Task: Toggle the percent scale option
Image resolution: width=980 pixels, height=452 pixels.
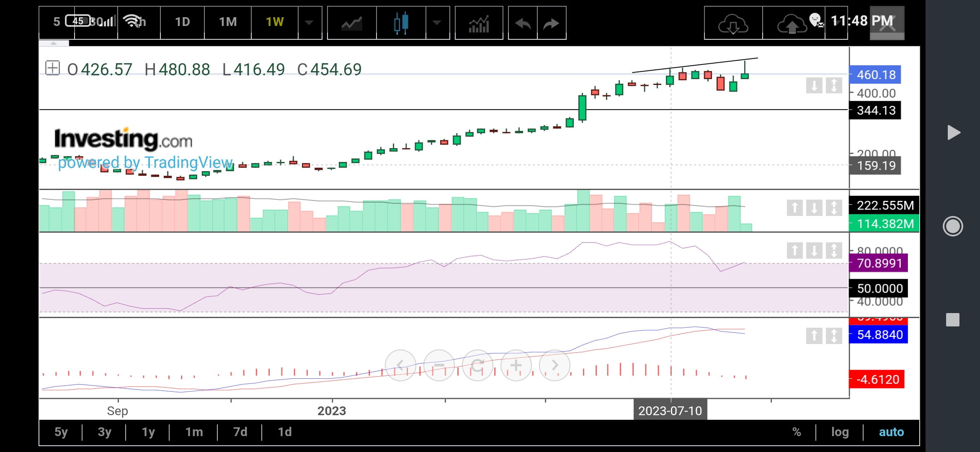Action: click(x=797, y=432)
